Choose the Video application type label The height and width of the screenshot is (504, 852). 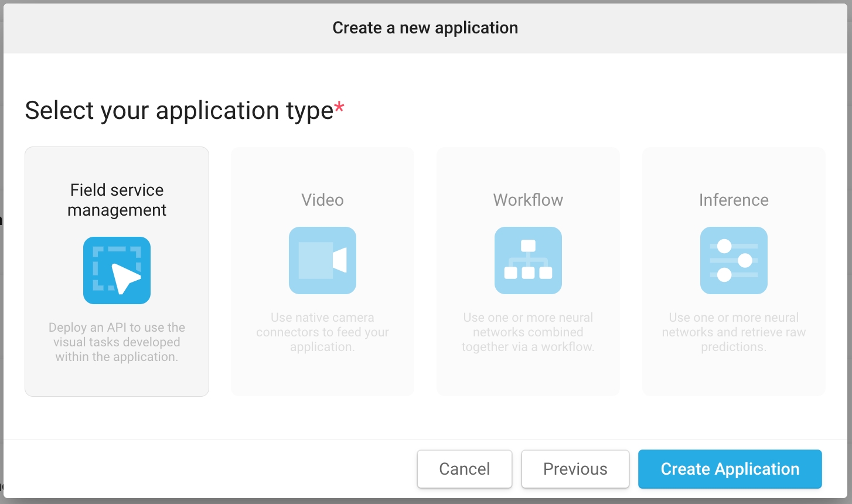(322, 200)
